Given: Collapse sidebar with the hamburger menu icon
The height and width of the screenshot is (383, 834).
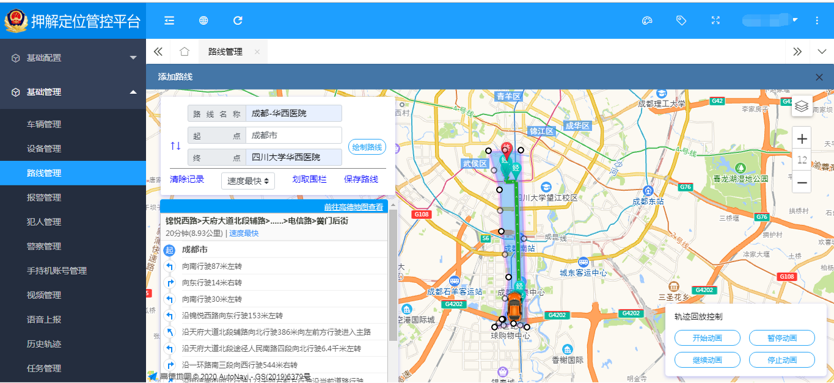Looking at the screenshot, I should (169, 21).
